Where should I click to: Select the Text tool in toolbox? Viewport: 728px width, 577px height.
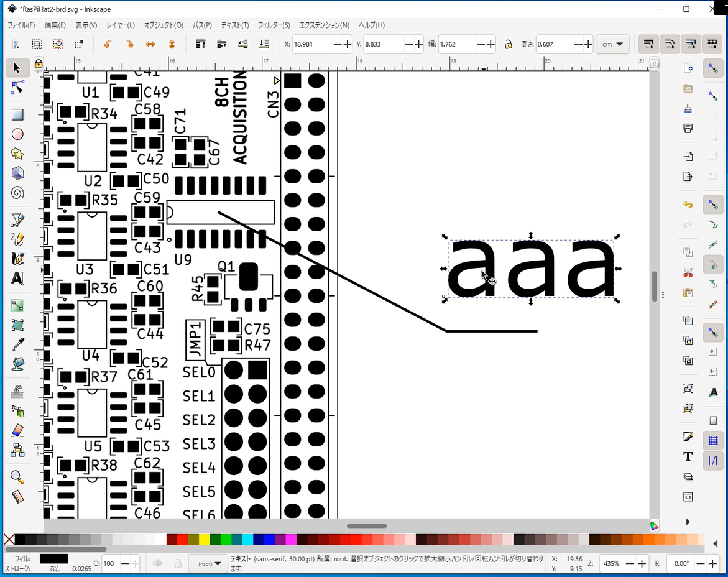17,278
